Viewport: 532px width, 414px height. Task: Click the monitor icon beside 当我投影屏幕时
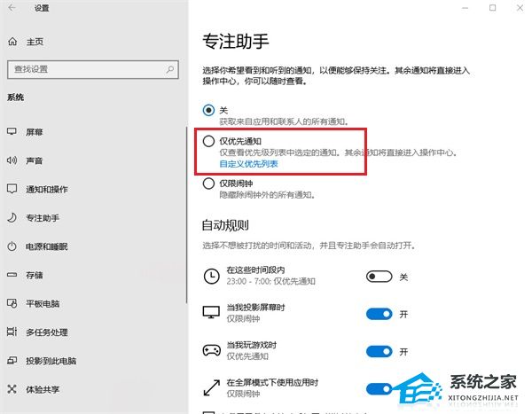[211, 312]
